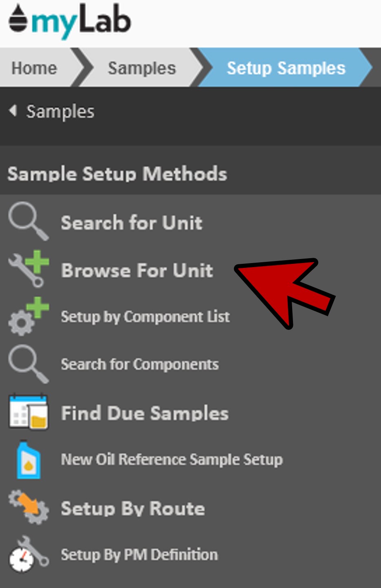Click the calendar icon for Find Due Samples
The image size is (381, 588).
pos(29,412)
